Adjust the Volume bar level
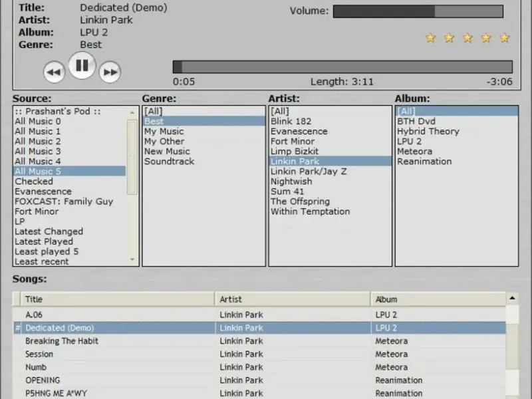 tap(418, 11)
